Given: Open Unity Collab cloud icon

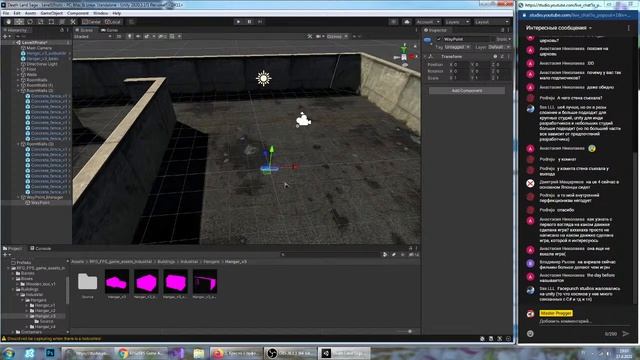Looking at the screenshot, I should 407,22.
